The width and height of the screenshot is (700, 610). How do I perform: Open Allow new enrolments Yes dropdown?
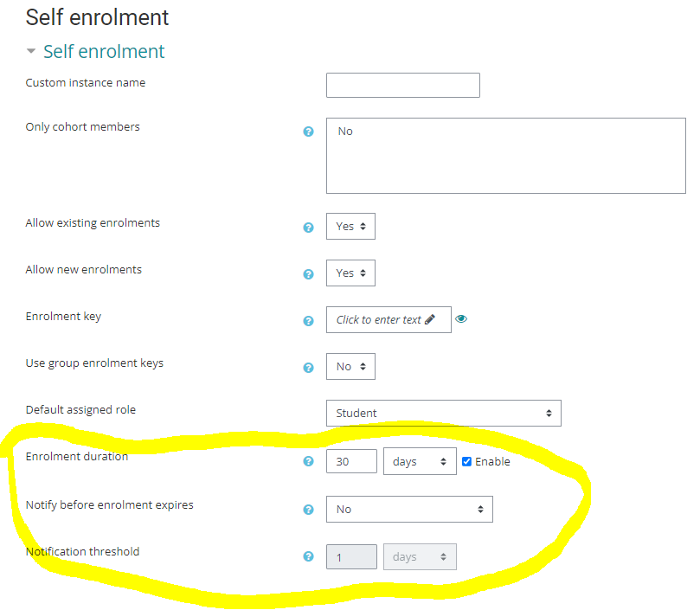click(x=350, y=273)
